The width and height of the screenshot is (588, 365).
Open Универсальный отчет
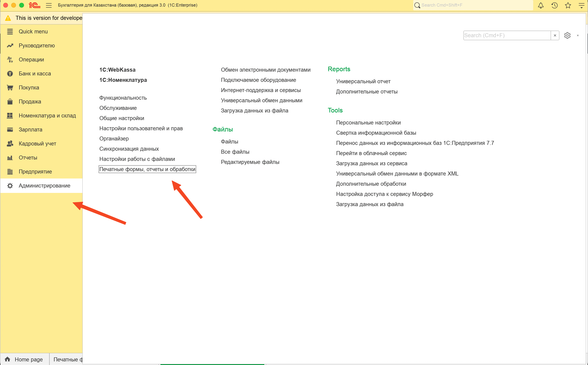(363, 81)
